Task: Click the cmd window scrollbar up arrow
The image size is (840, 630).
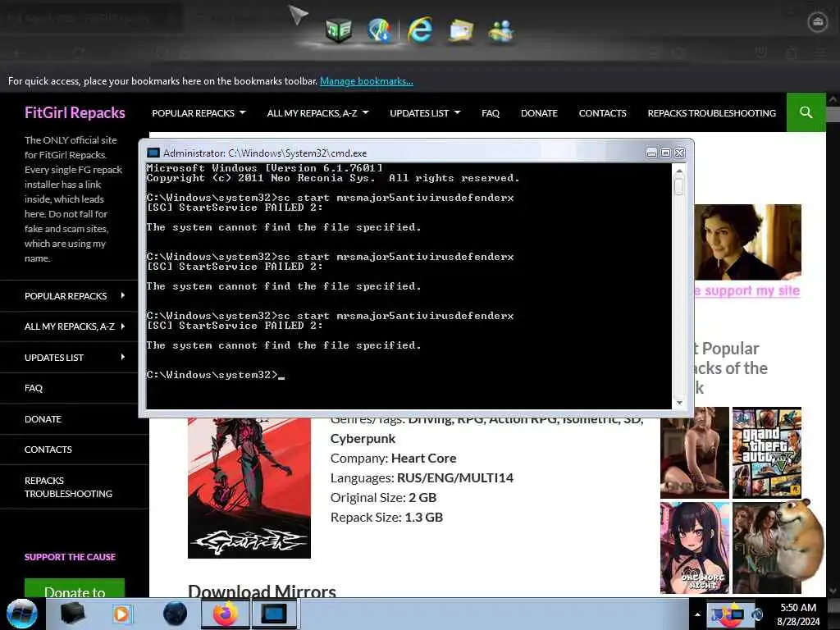Action: coord(679,171)
